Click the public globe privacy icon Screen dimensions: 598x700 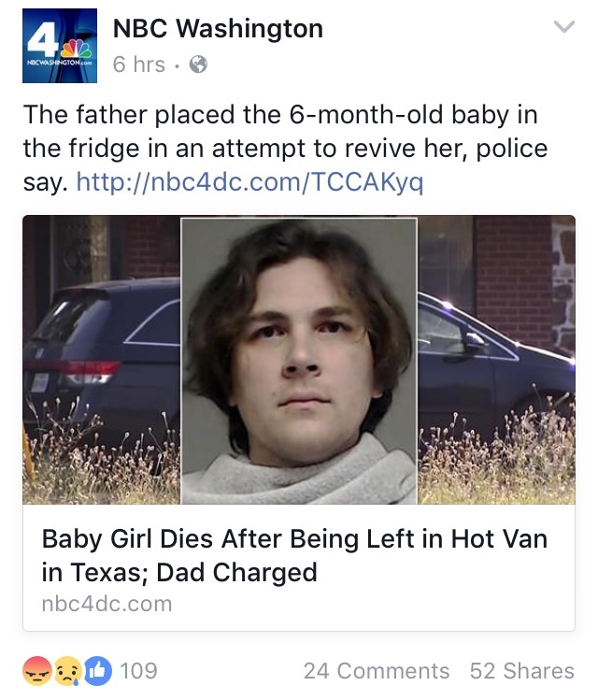pyautogui.click(x=199, y=64)
